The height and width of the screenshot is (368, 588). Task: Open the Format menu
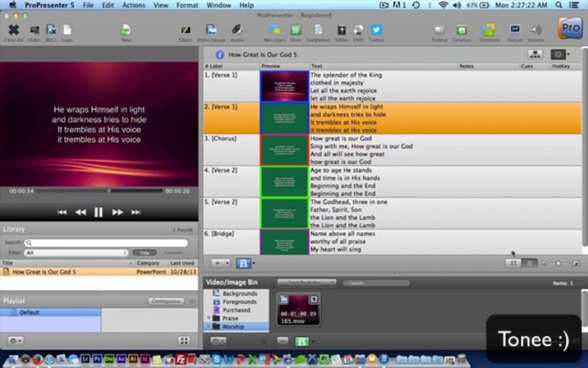(x=187, y=5)
